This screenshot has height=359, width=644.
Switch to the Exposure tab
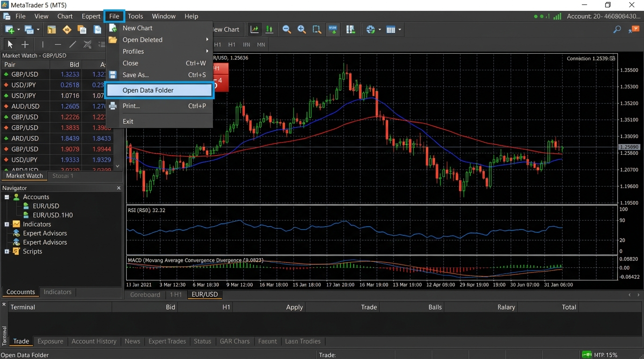pos(51,341)
